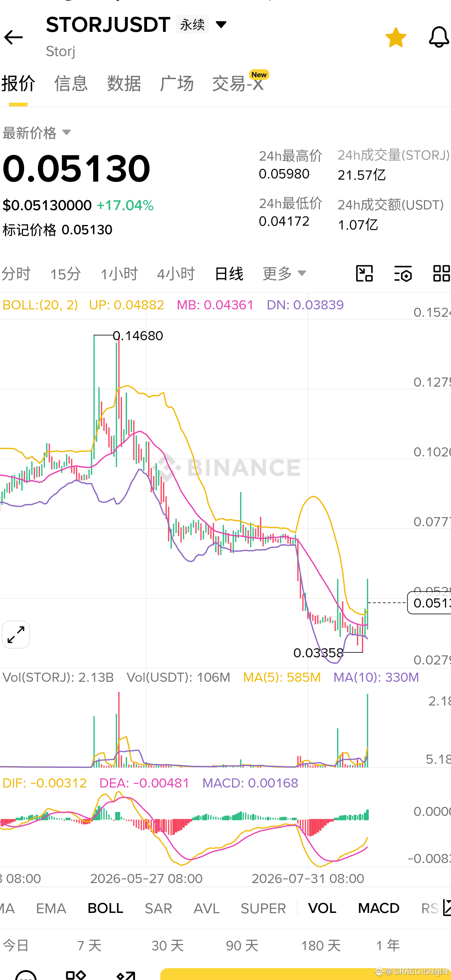
Task: Click the 2026-05-27 08:00 date label
Action: (146, 878)
